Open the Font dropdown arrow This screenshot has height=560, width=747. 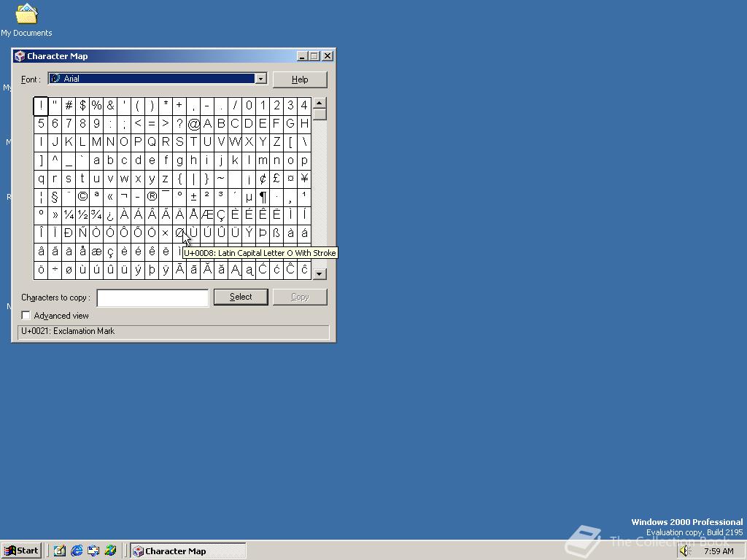(260, 79)
